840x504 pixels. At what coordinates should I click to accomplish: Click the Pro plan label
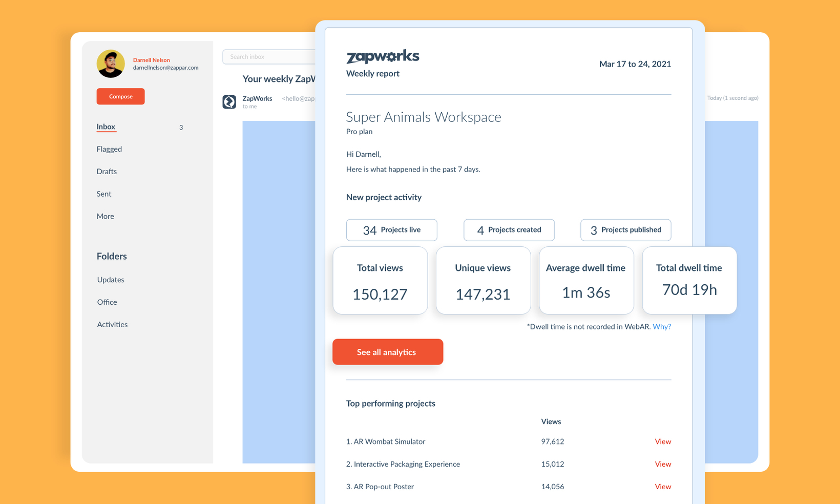point(359,132)
